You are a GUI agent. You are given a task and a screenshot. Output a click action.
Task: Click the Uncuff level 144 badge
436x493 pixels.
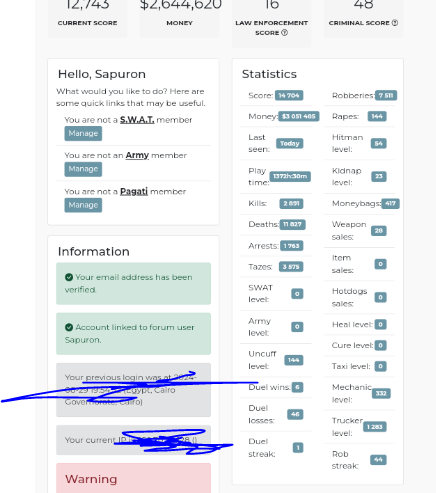tap(294, 360)
